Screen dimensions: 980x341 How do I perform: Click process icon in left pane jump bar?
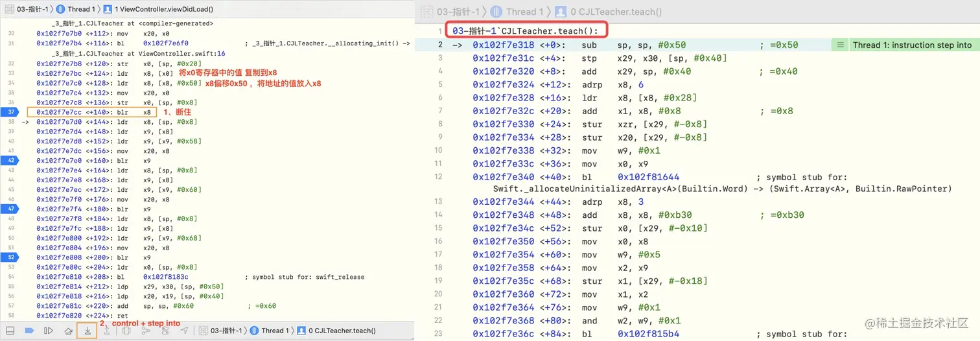pyautogui.click(x=9, y=10)
